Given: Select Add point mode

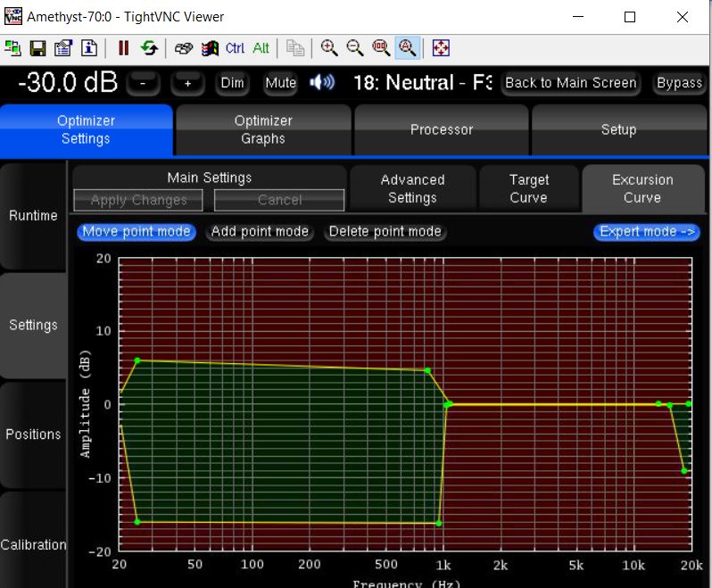Looking at the screenshot, I should (260, 232).
